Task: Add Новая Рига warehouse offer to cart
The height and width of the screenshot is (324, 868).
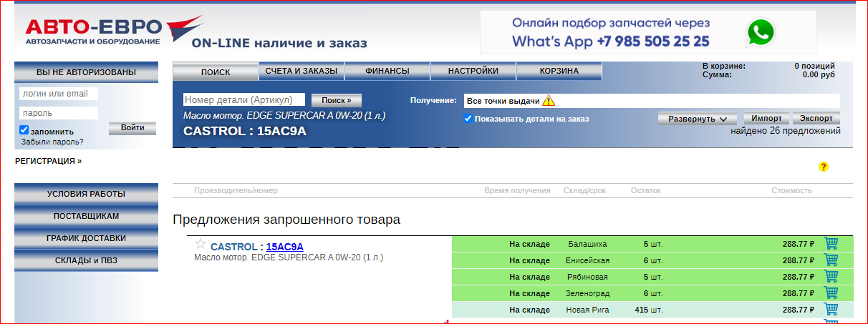Action: pos(831,309)
